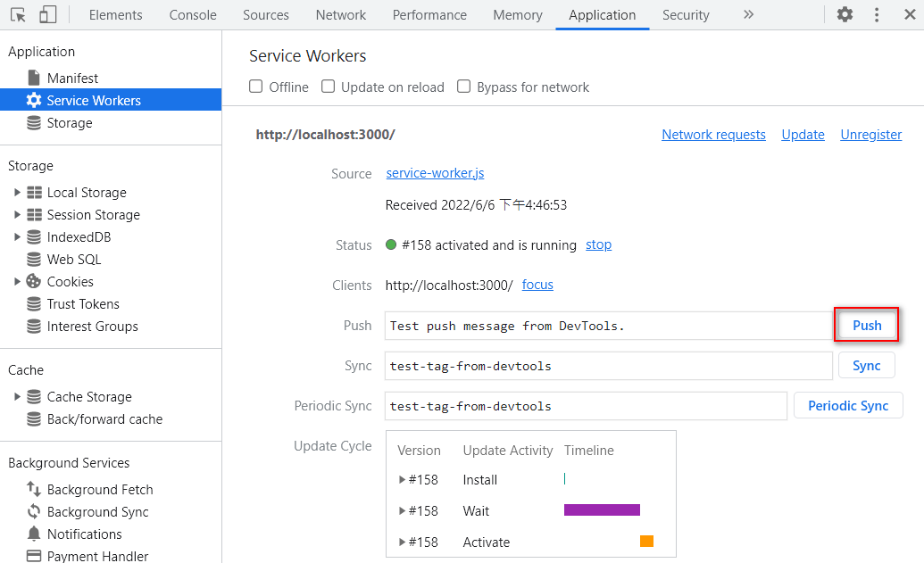Expand the Local Storage tree

[17, 193]
